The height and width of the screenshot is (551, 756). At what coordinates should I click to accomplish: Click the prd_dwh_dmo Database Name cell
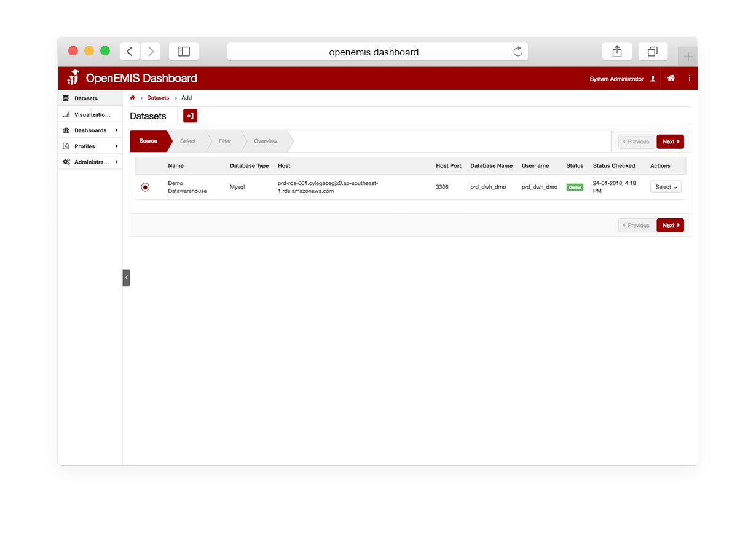pos(488,187)
